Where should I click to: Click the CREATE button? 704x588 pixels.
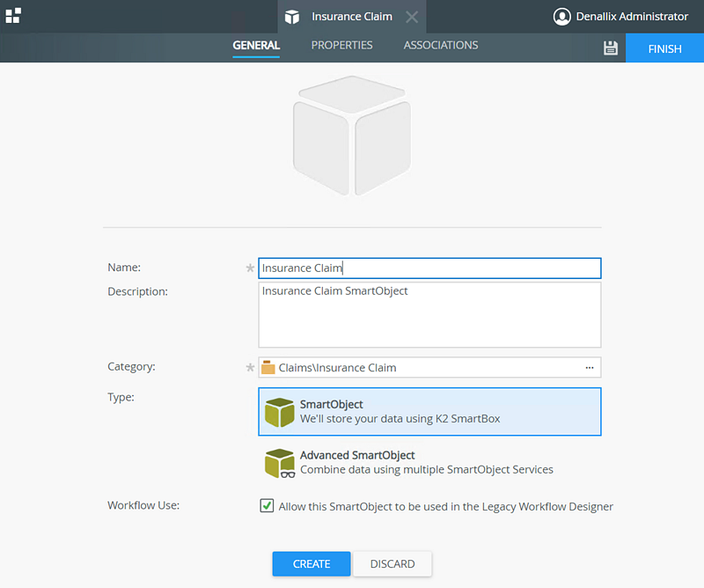pos(312,564)
